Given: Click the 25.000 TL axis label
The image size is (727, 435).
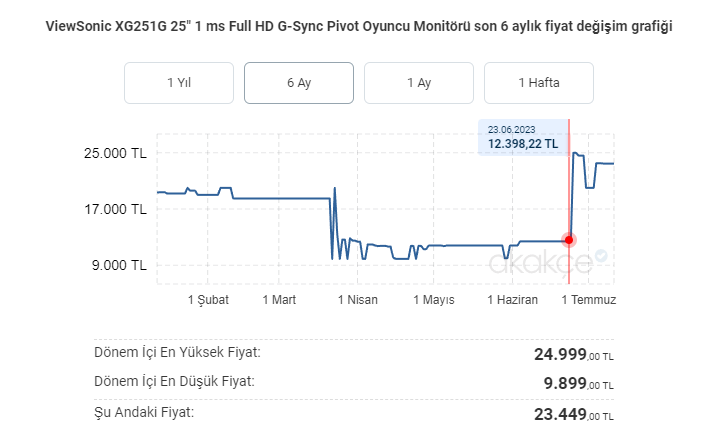Looking at the screenshot, I should [118, 154].
